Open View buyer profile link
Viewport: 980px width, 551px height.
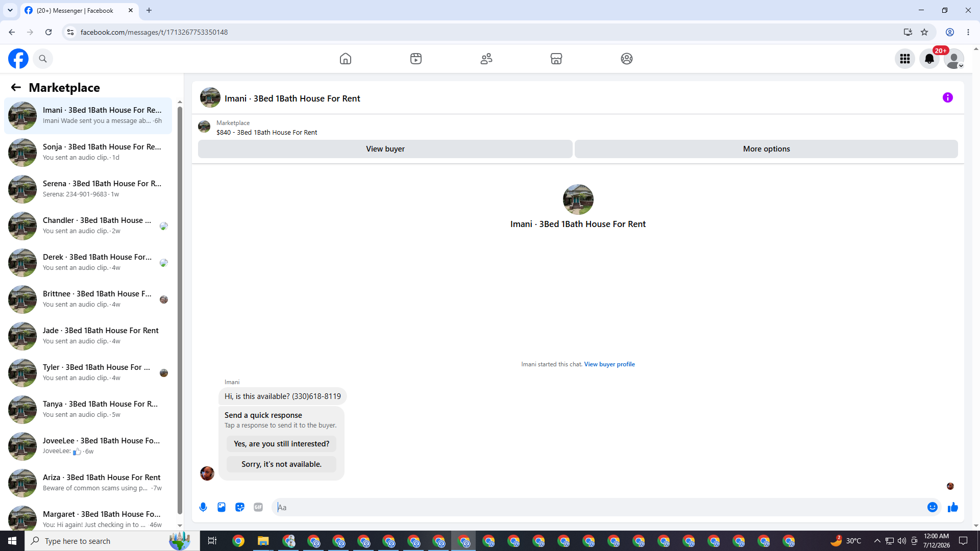point(609,364)
